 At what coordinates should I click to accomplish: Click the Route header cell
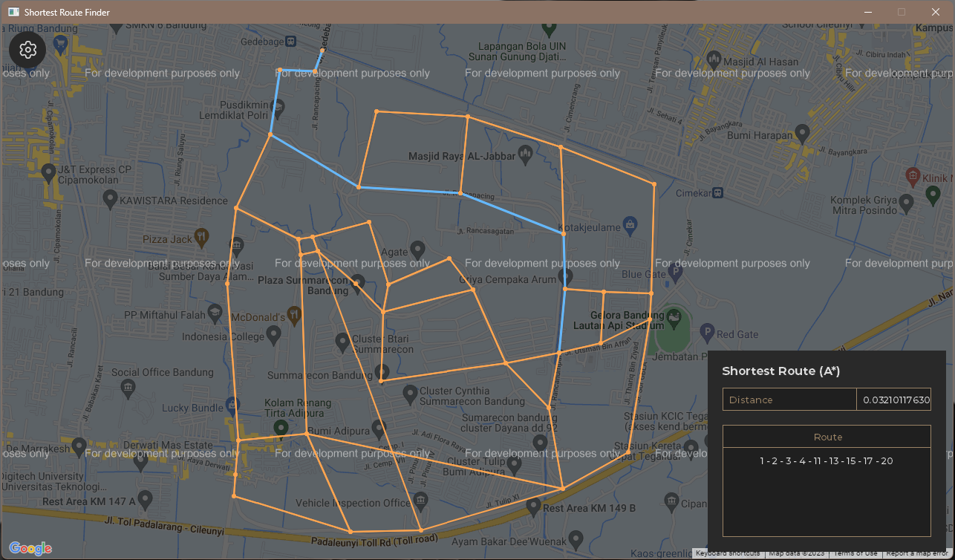(x=827, y=437)
